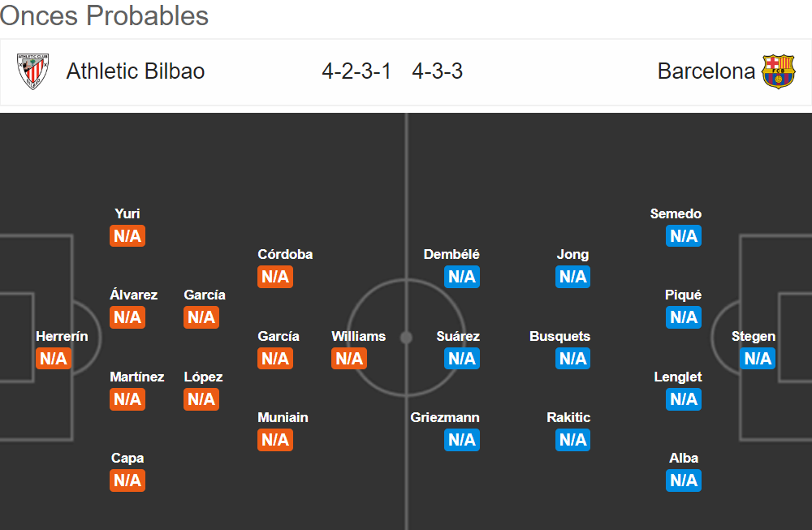Select player name Piqué
Image resolution: width=812 pixels, height=530 pixels.
click(x=683, y=295)
